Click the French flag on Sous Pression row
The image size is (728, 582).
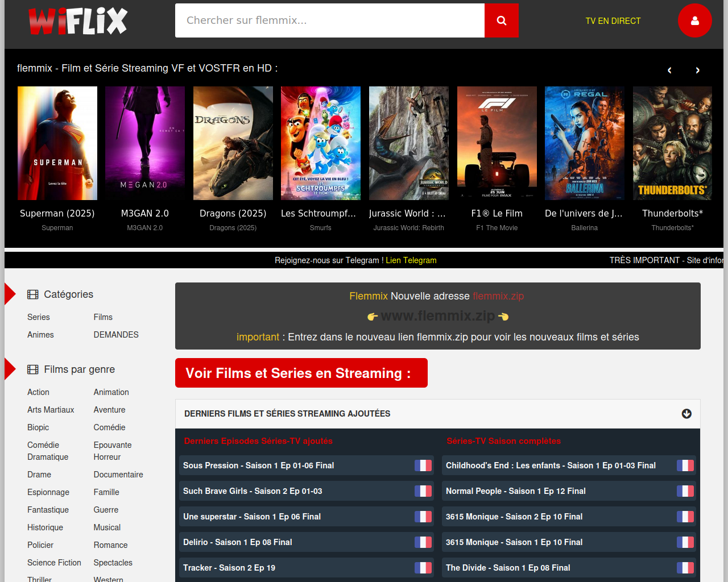tap(423, 465)
